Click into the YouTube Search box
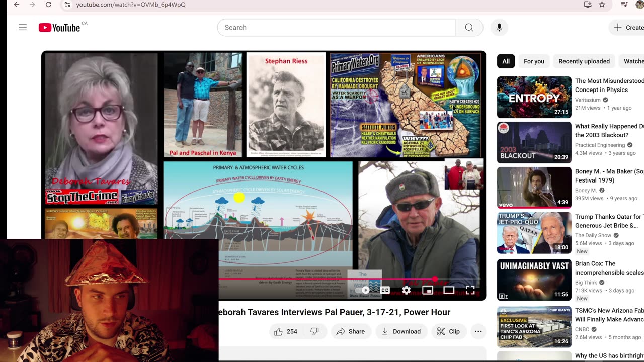Screen dimensions: 644x362 (x=336, y=28)
